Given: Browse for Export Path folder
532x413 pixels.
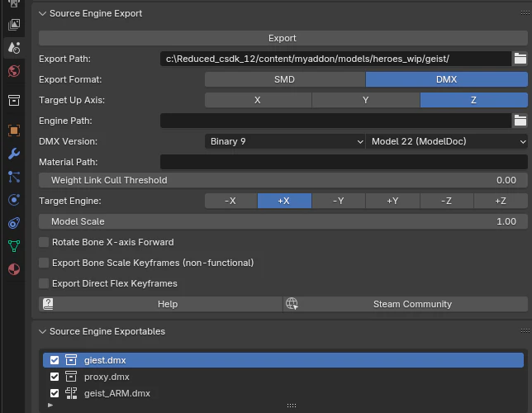Looking at the screenshot, I should click(520, 59).
